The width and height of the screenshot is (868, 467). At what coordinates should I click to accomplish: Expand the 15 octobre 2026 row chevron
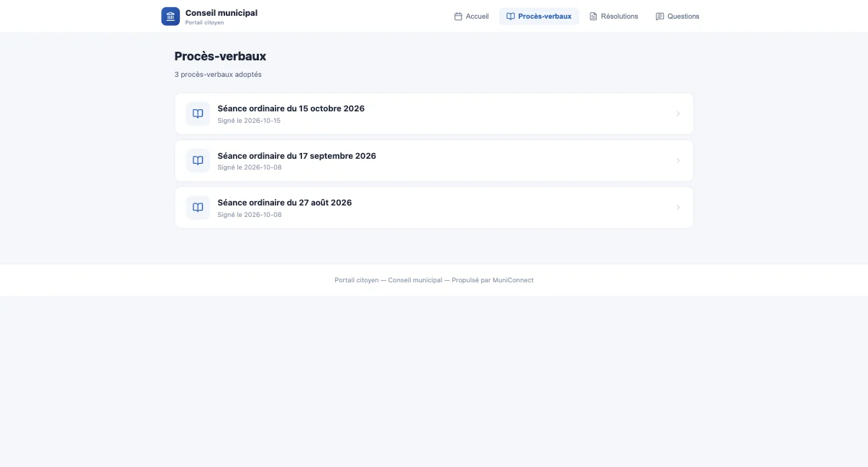pyautogui.click(x=678, y=114)
